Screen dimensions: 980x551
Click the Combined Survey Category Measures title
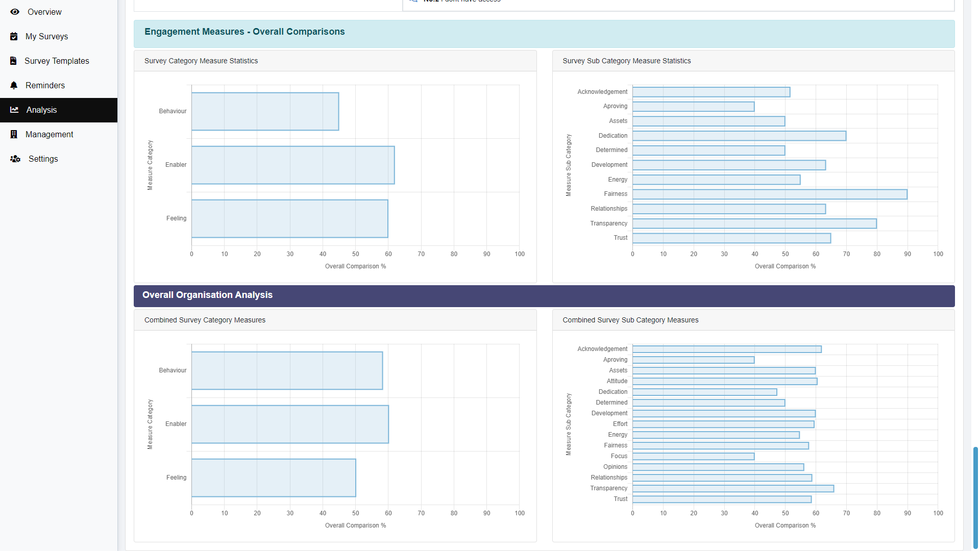(205, 320)
